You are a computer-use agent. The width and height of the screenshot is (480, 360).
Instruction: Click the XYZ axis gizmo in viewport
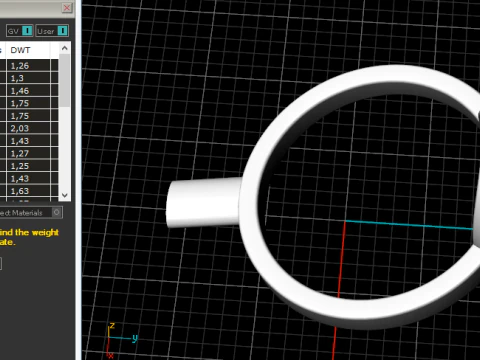(121, 340)
